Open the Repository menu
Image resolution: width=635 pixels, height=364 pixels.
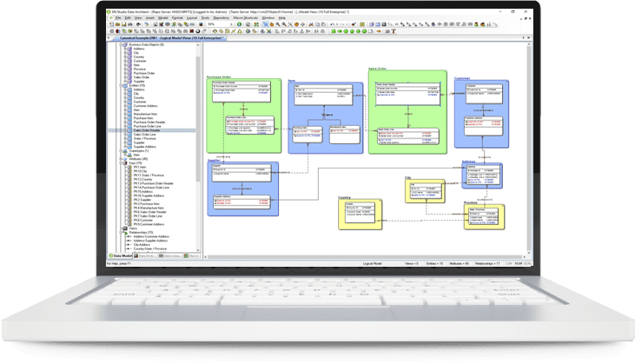pos(222,18)
